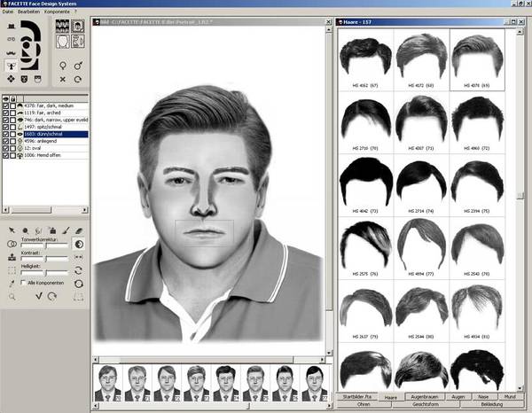Screen dimensions: 532x413
Task: Click the X delete icon in component panel
Action: coord(64,79)
